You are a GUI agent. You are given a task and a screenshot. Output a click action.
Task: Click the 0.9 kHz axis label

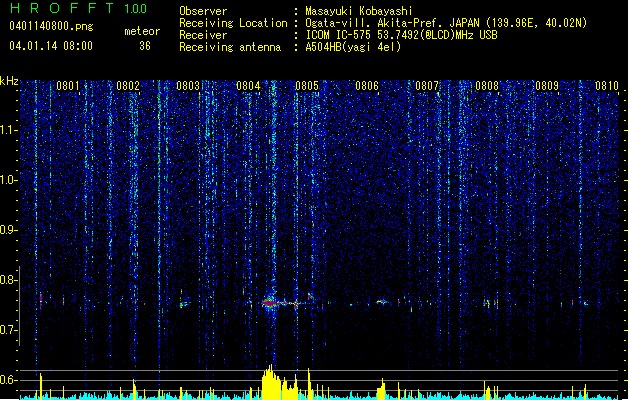pyautogui.click(x=9, y=230)
